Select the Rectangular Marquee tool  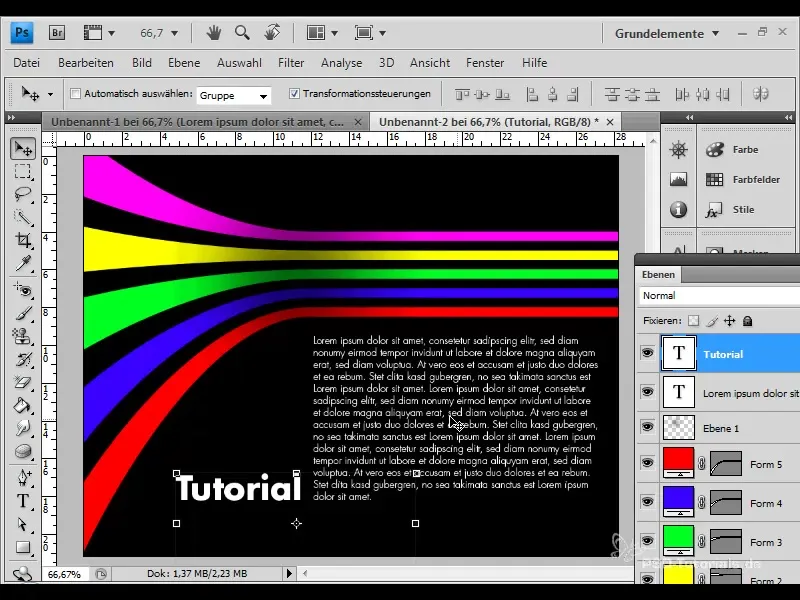pos(22,171)
